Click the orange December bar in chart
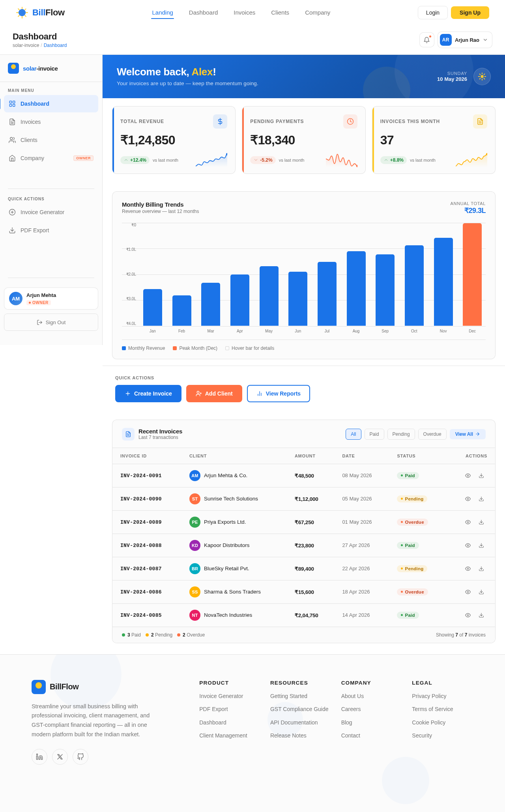Image resolution: width=505 pixels, height=812 pixels. [x=472, y=274]
